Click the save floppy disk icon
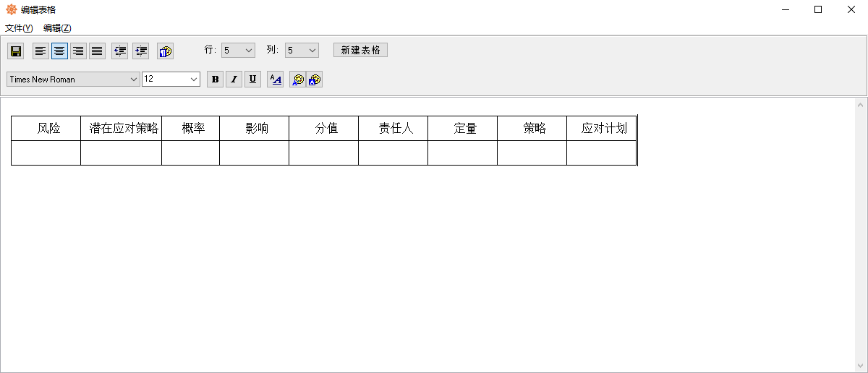The height and width of the screenshot is (373, 868). point(16,51)
